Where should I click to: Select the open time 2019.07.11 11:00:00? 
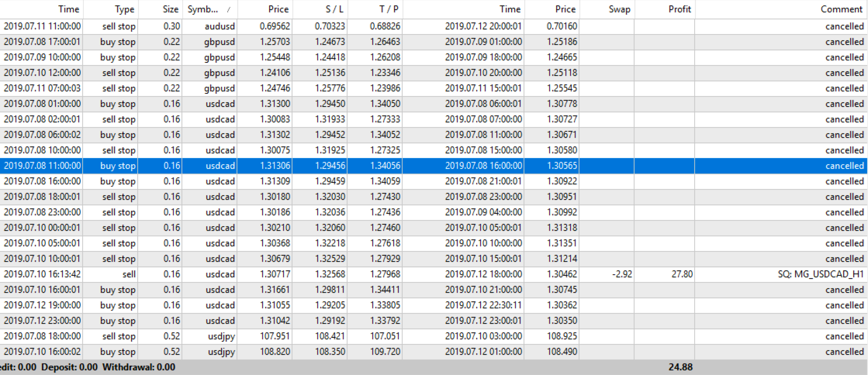42,26
